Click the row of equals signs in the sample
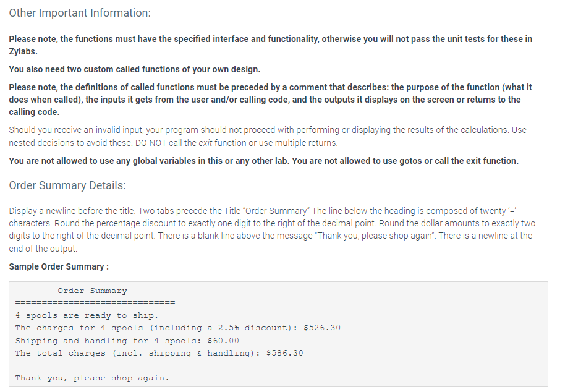Screen dimensions: 573x392 95,302
